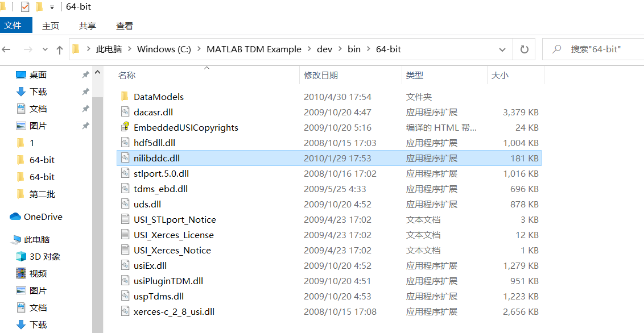Click the file name usiPluginTDM.dll

168,281
